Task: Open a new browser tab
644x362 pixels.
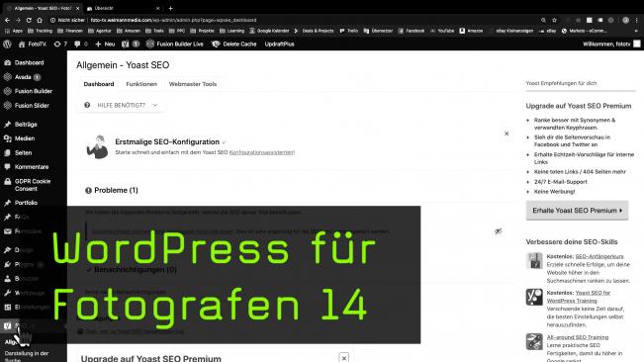Action: click(x=170, y=8)
